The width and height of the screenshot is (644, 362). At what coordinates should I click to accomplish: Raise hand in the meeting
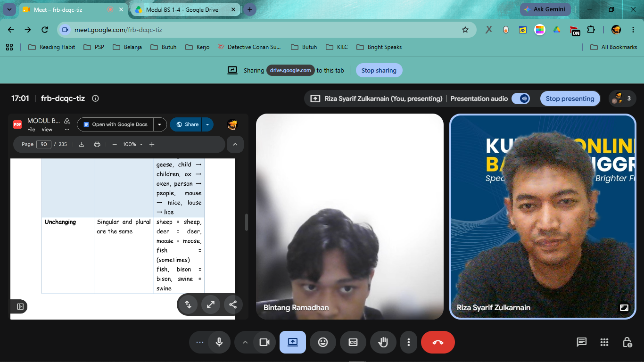tap(383, 342)
